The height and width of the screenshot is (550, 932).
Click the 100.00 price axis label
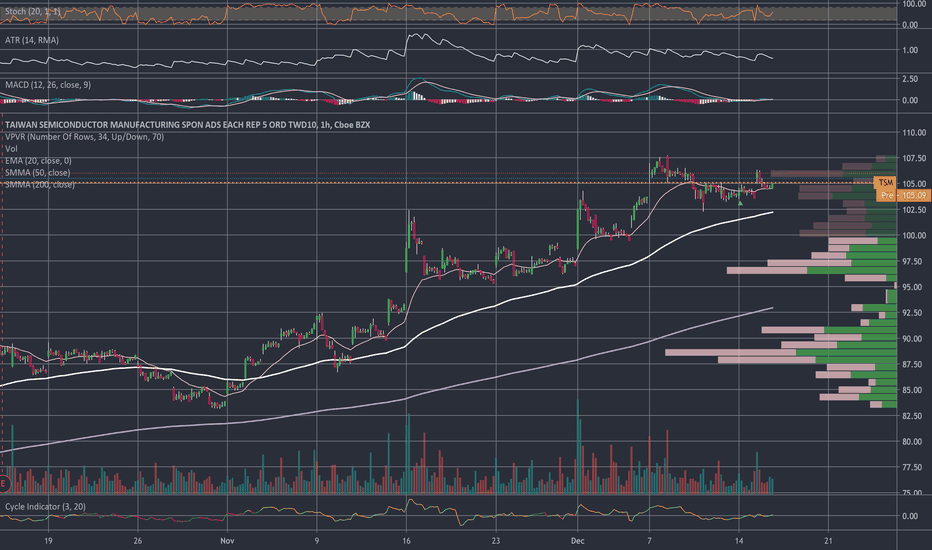click(x=914, y=235)
